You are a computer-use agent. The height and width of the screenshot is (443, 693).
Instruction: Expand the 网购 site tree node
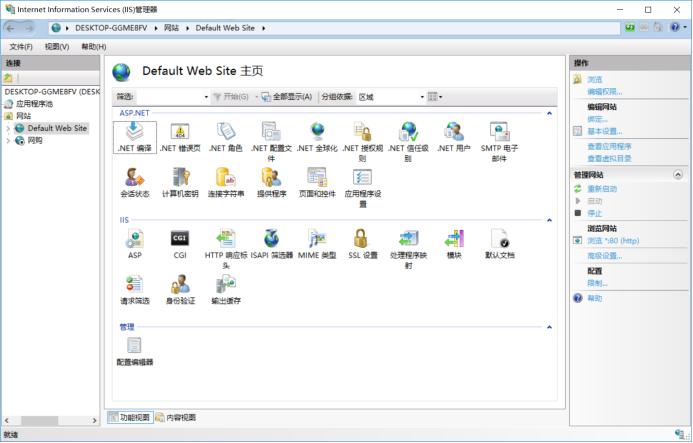coord(8,141)
